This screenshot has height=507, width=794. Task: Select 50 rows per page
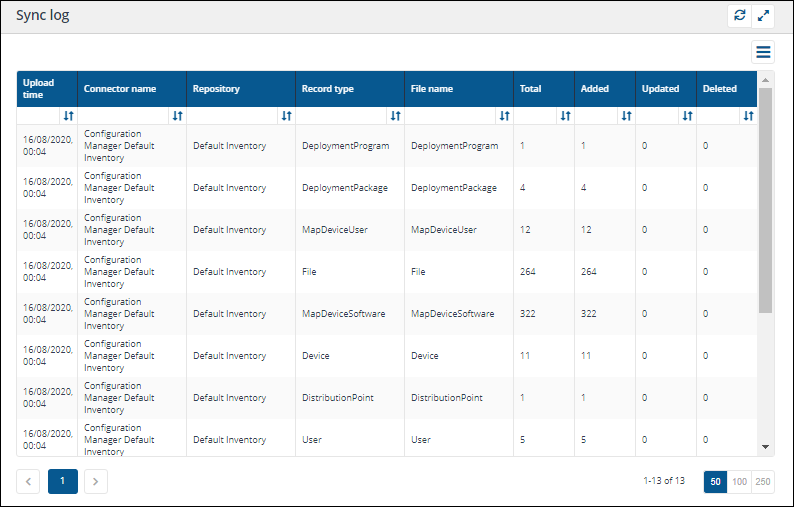(x=715, y=481)
